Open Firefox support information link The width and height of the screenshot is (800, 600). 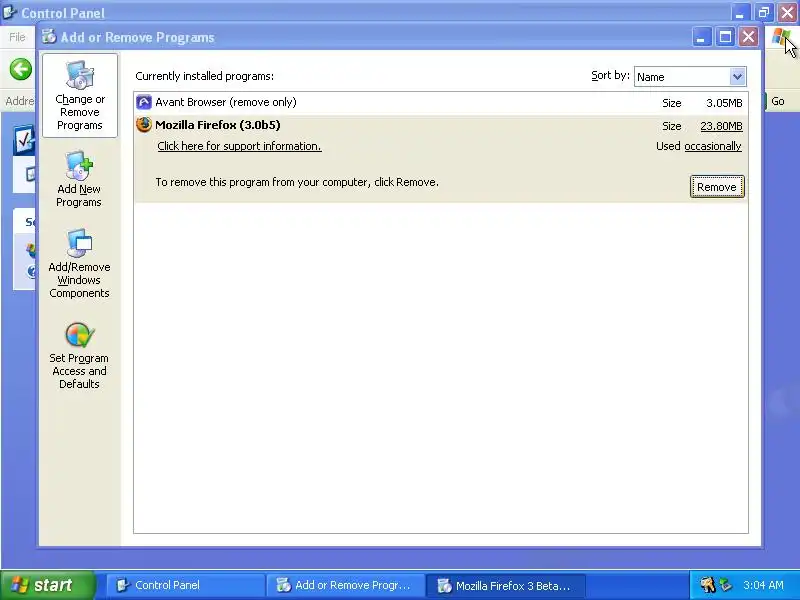point(239,146)
